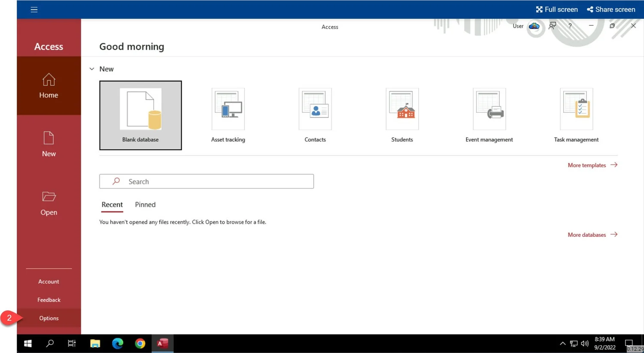Switch to the Pinned tab
Image resolution: width=644 pixels, height=353 pixels.
tap(145, 205)
